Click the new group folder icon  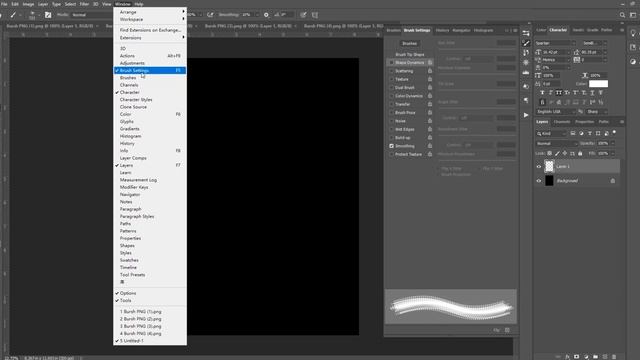[x=595, y=356]
